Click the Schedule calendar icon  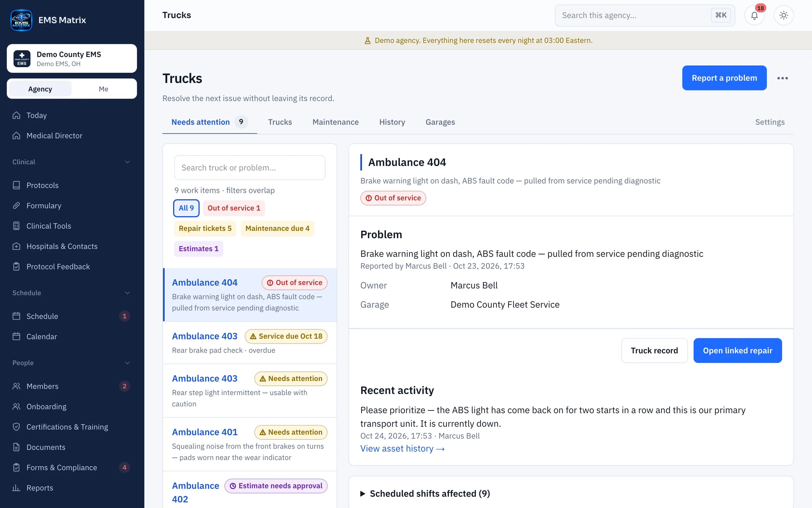[16, 316]
